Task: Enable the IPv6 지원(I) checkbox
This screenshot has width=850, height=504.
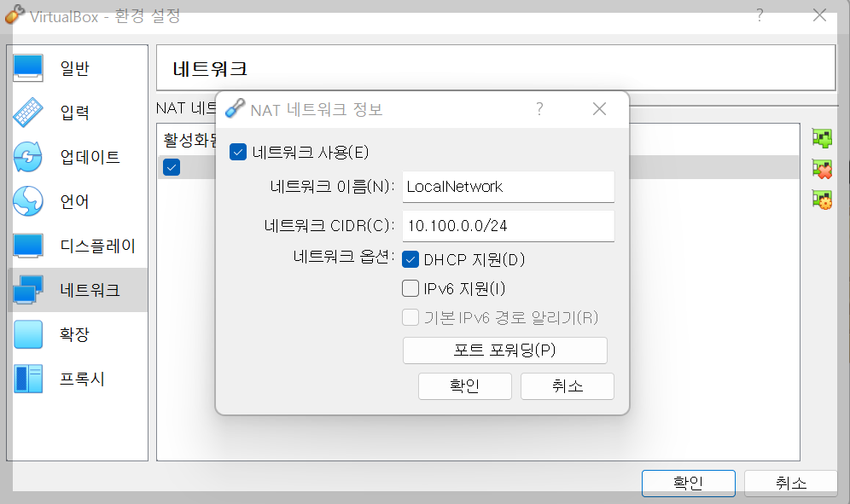Action: 410,288
